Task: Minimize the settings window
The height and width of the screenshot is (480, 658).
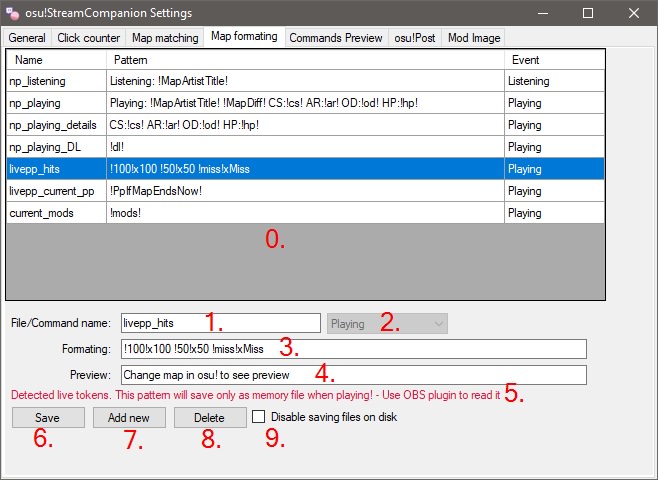Action: (x=543, y=13)
